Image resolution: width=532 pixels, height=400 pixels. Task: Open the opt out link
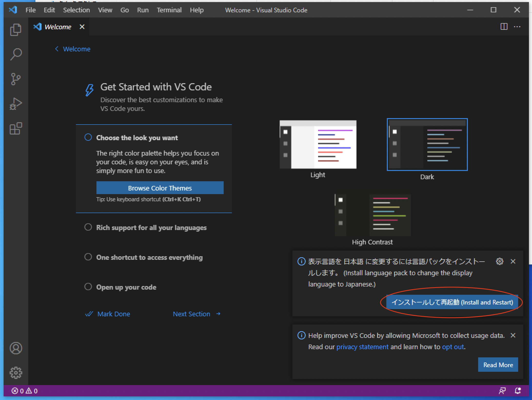click(x=453, y=347)
